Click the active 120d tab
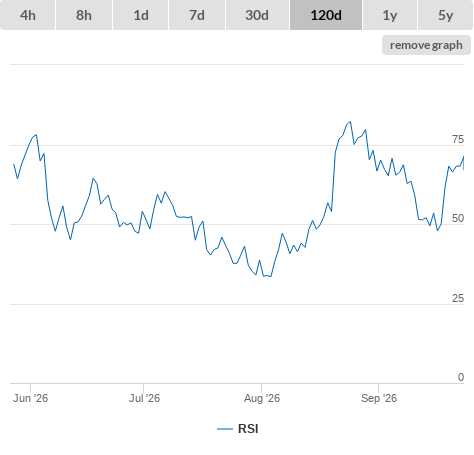The width and height of the screenshot is (474, 455). pos(326,15)
